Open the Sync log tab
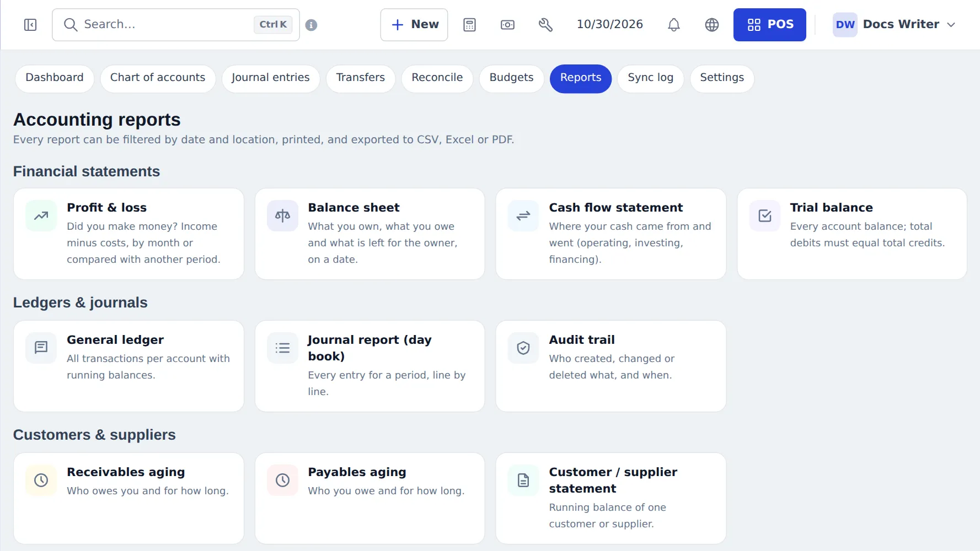The width and height of the screenshot is (980, 551). (x=651, y=78)
